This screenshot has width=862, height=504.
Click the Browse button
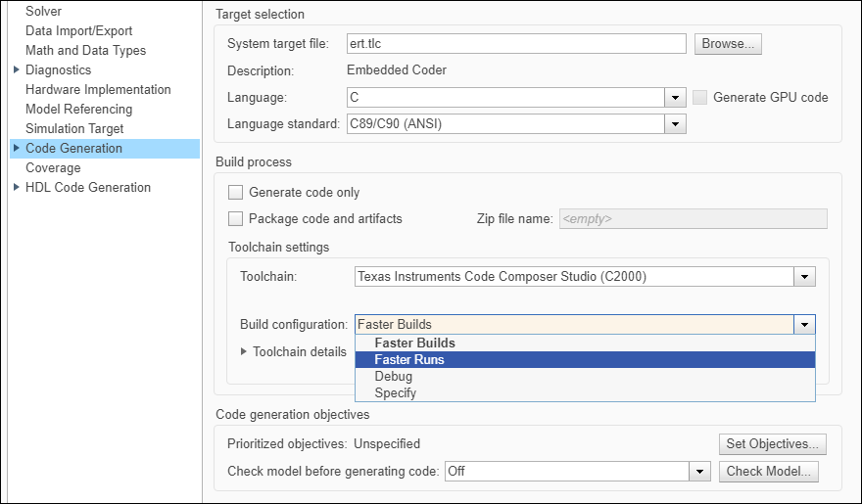(728, 44)
